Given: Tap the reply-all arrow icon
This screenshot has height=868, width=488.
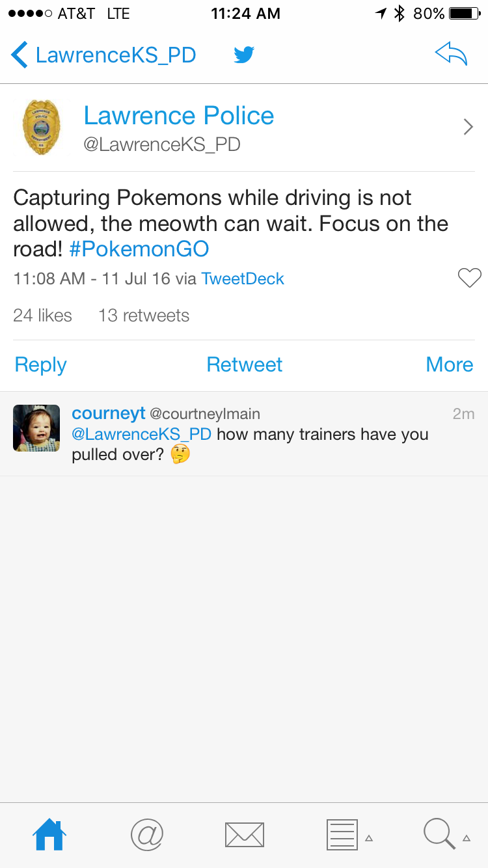Looking at the screenshot, I should click(x=451, y=55).
